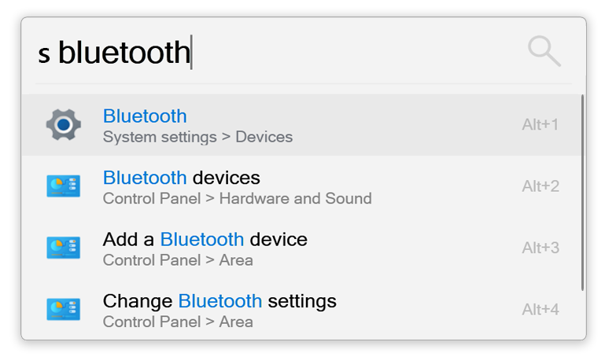605x364 pixels.
Task: Open the Bluetooth system settings result
Action: (x=145, y=116)
